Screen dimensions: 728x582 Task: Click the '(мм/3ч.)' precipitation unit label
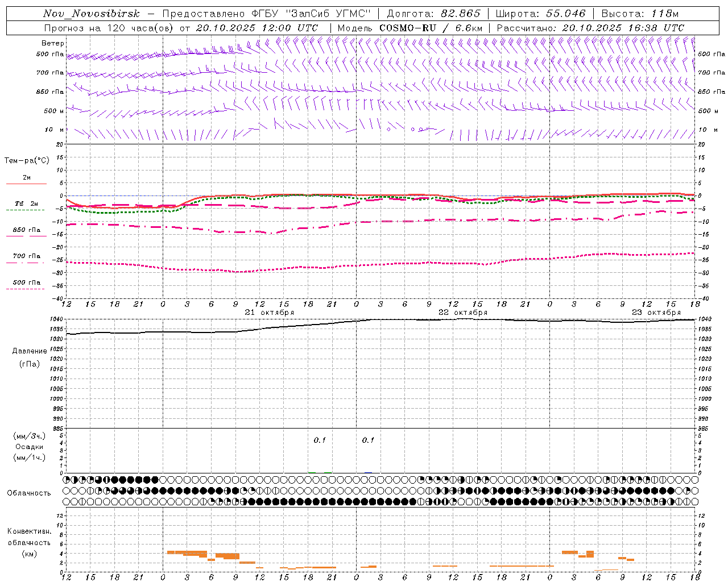click(x=30, y=436)
